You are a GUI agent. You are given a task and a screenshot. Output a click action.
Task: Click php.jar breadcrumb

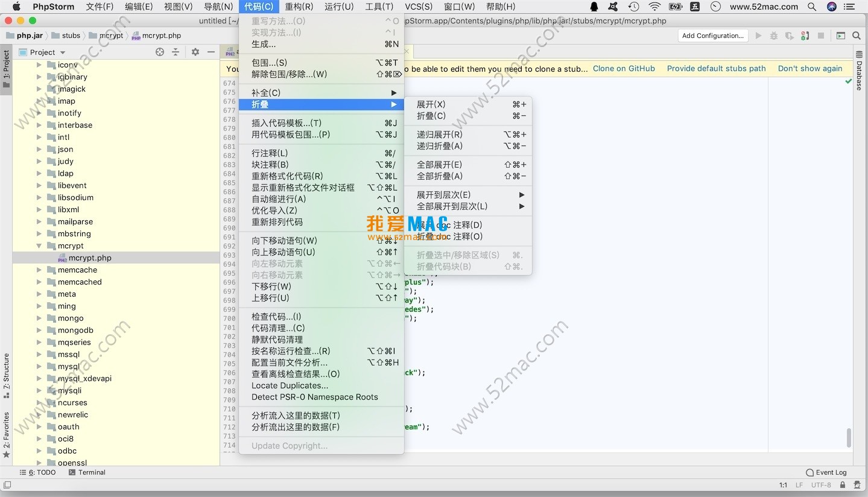pos(24,36)
